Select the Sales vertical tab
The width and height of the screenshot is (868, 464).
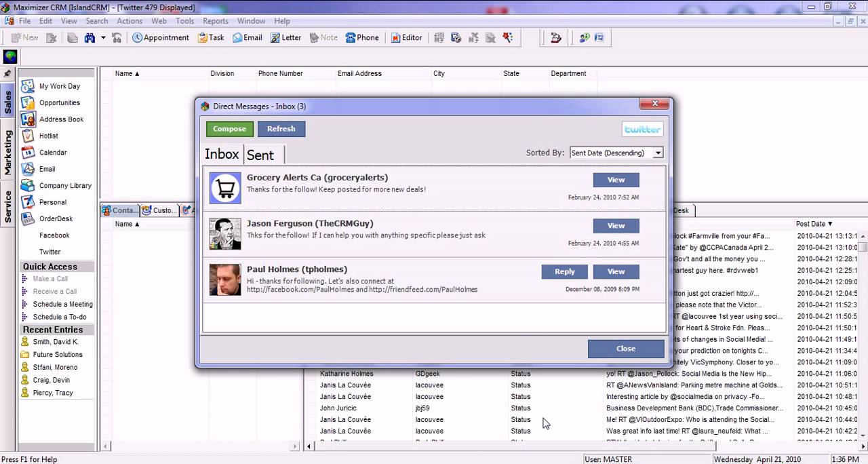click(8, 102)
